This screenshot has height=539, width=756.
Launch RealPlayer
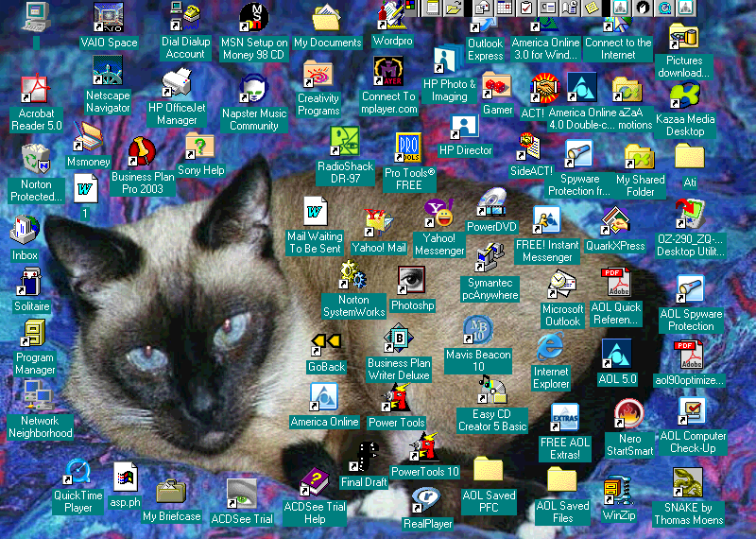tap(427, 499)
